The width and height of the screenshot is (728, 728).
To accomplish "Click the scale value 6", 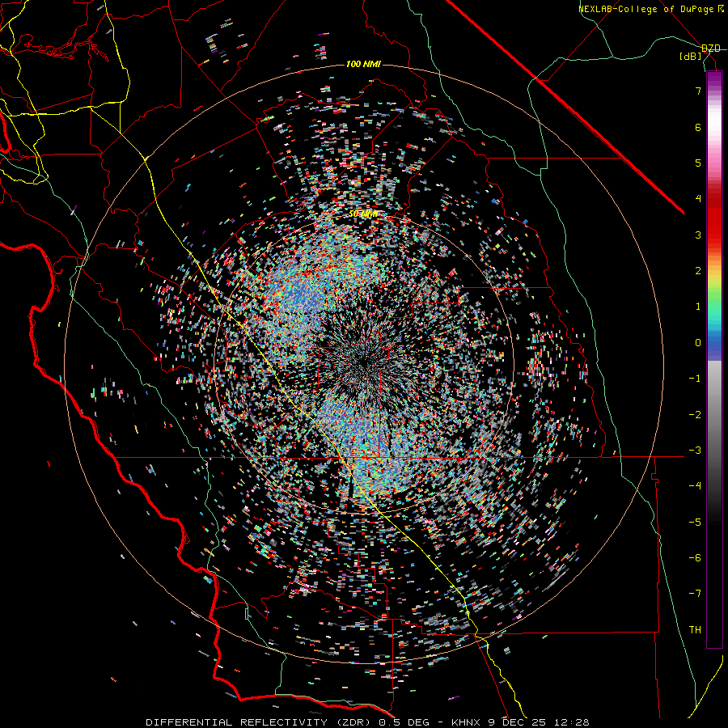I will tap(698, 127).
